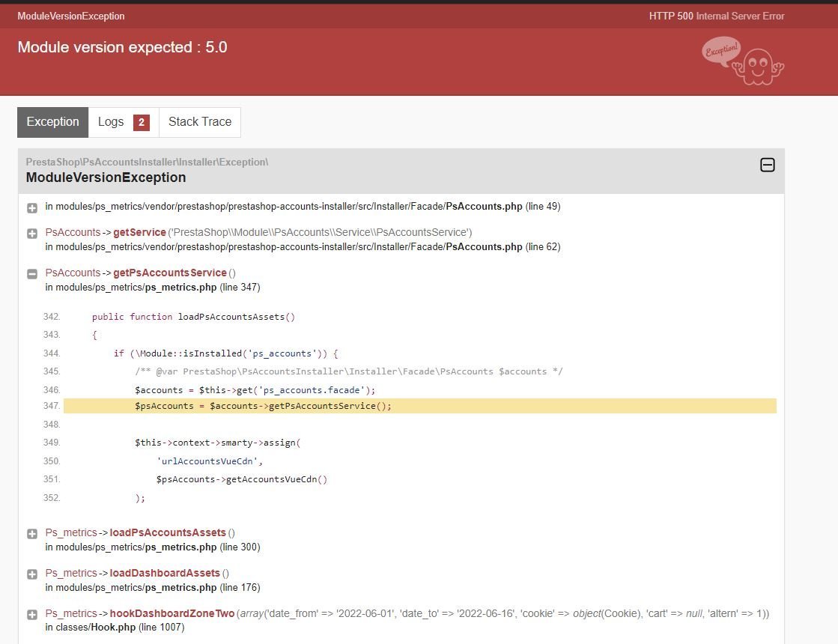
Task: Click the ModuleVersionException heading title
Action: 106,177
